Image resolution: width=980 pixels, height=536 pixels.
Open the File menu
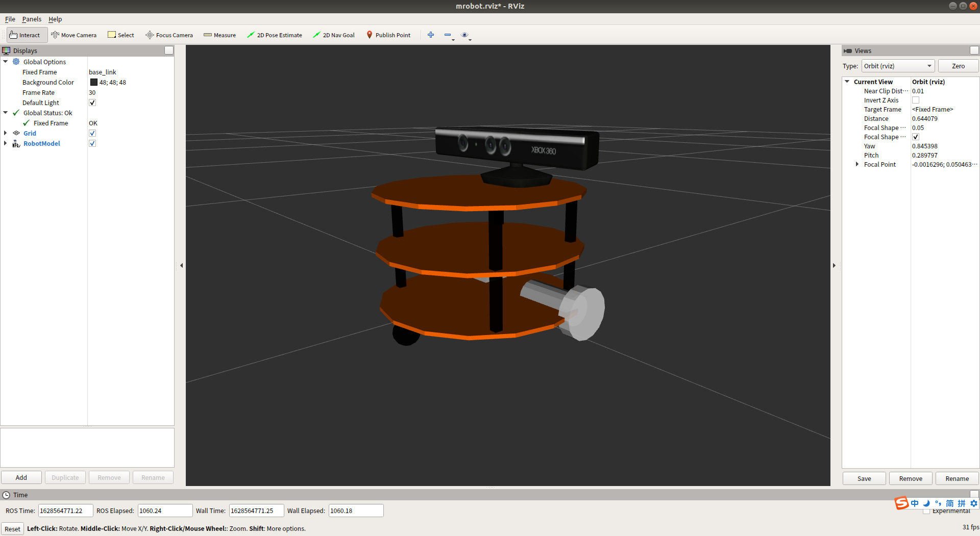tap(10, 19)
